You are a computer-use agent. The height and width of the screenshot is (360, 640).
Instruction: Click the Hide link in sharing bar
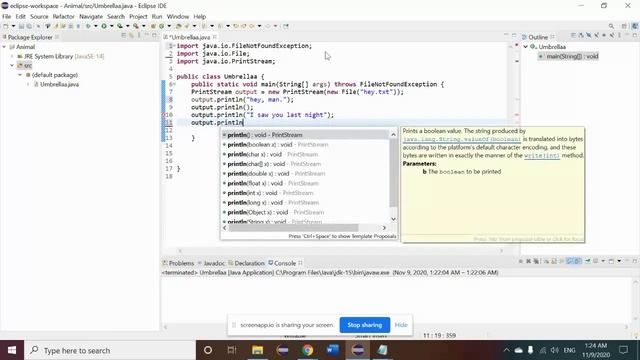[401, 325]
